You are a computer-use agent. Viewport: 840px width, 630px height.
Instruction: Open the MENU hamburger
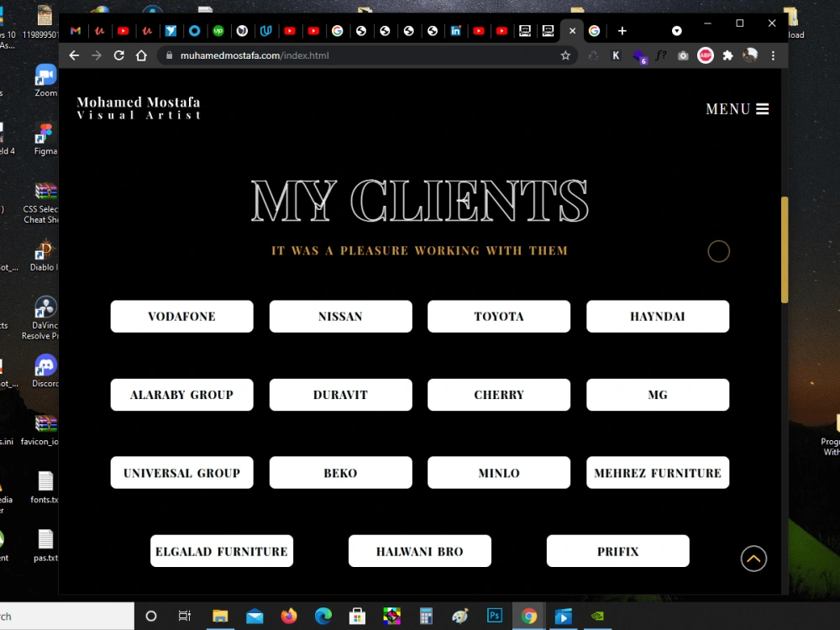738,109
